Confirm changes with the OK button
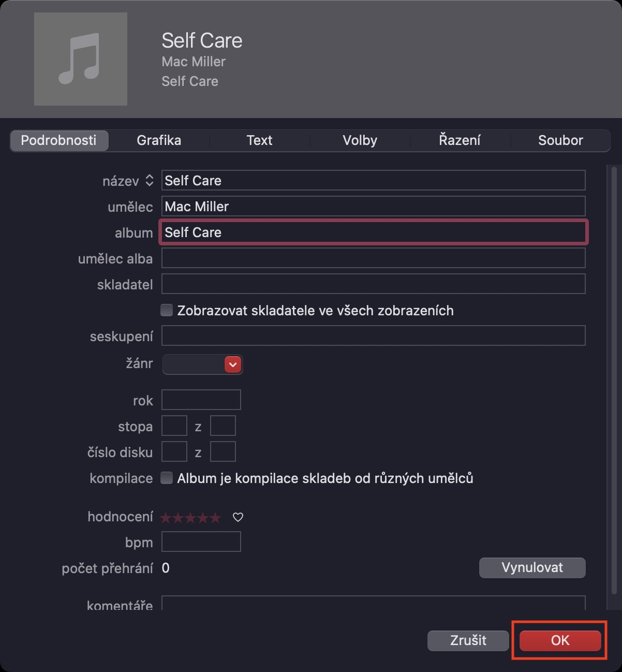622x672 pixels. click(560, 640)
